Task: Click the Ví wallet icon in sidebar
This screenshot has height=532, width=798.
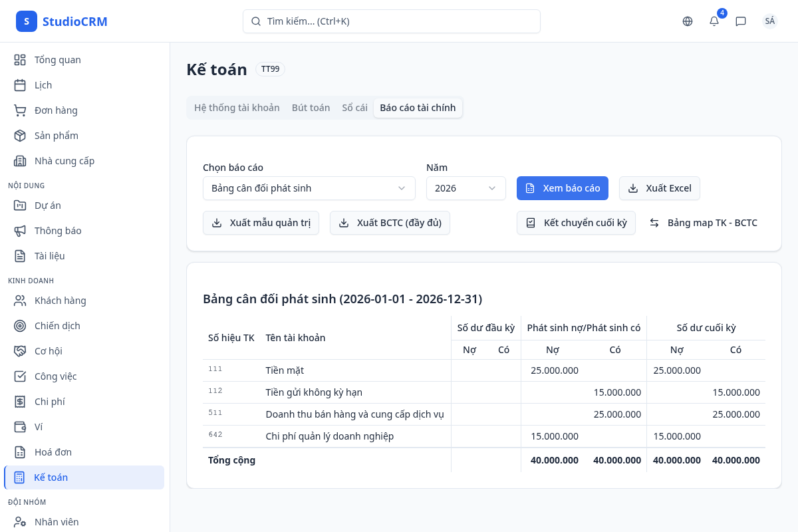Action: [x=20, y=427]
